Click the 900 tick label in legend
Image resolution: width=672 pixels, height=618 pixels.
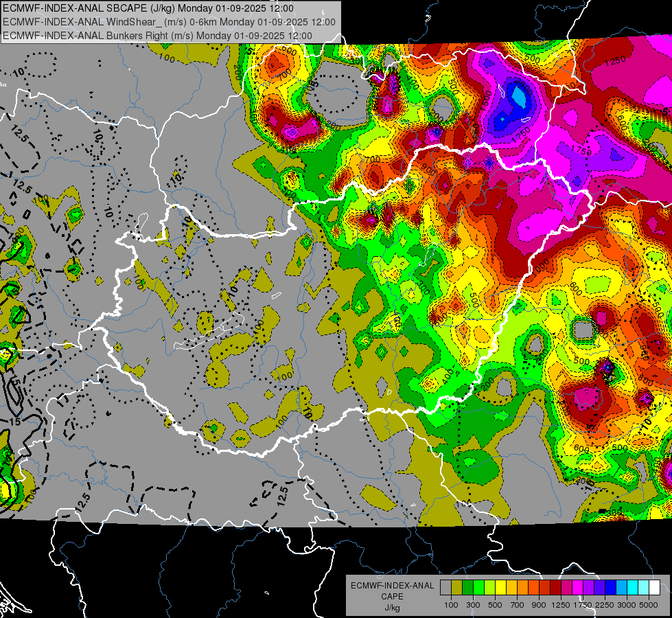pos(539,605)
